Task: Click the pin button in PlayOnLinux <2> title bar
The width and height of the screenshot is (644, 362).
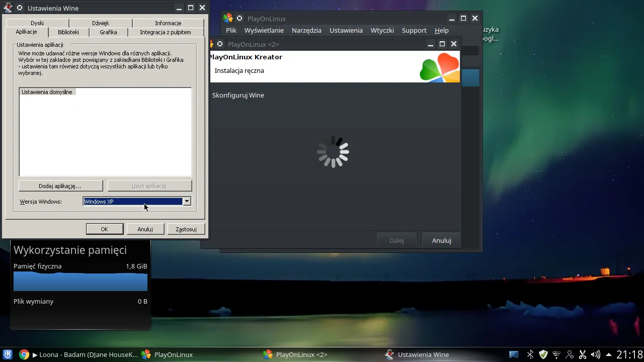Action: (220, 44)
